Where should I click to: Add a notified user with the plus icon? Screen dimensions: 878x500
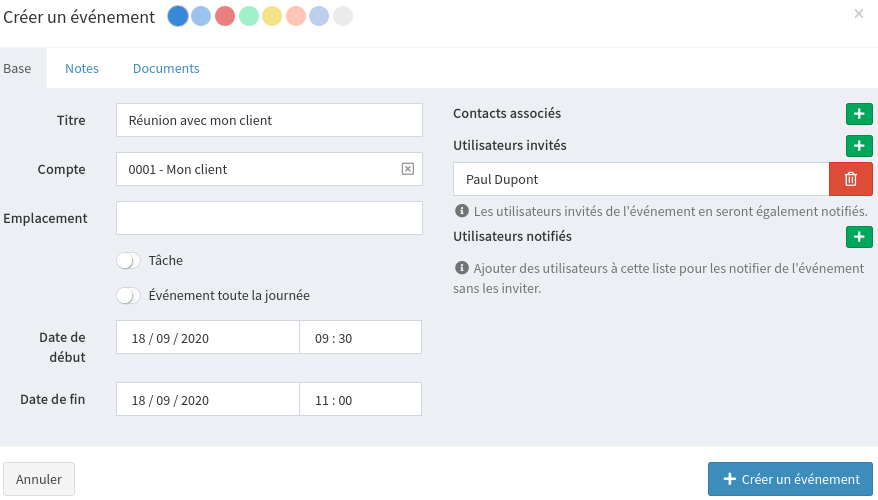click(x=859, y=237)
